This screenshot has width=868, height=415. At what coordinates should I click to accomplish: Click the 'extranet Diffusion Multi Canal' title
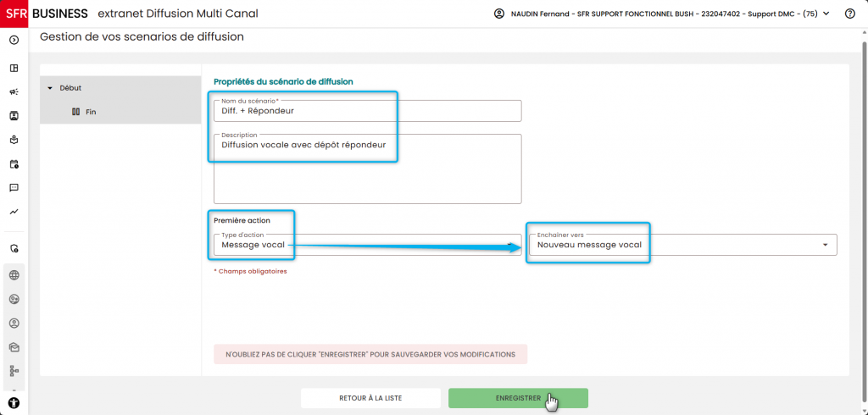[x=178, y=14]
